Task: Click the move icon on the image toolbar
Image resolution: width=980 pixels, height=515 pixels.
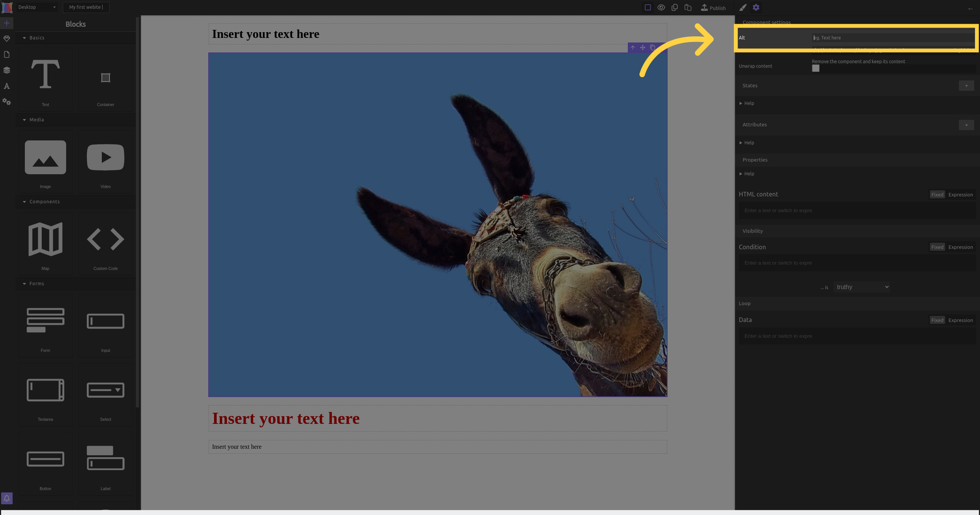Action: (x=643, y=48)
